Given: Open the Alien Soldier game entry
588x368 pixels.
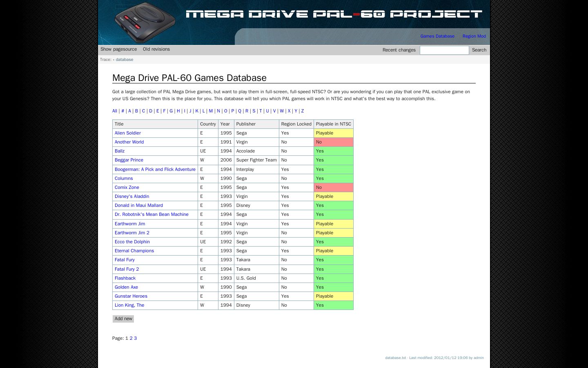Looking at the screenshot, I should coord(128,133).
